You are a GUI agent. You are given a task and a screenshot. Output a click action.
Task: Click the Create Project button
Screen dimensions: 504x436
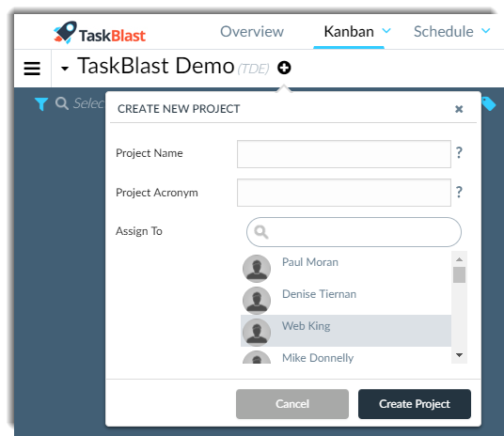pyautogui.click(x=415, y=404)
